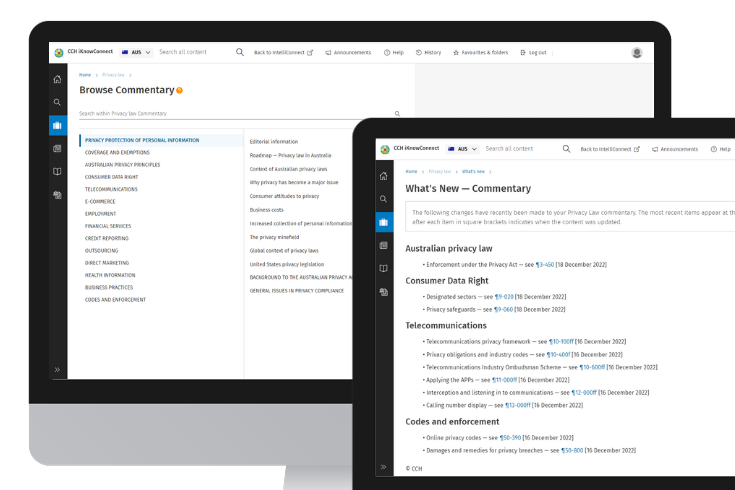Click the user profile avatar on the monitor
This screenshot has width=735, height=490.
click(637, 52)
